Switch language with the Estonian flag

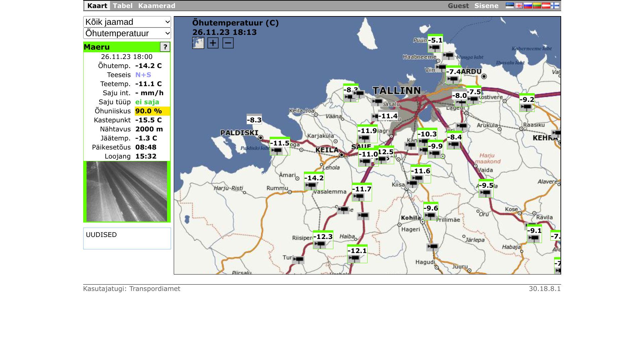click(510, 5)
